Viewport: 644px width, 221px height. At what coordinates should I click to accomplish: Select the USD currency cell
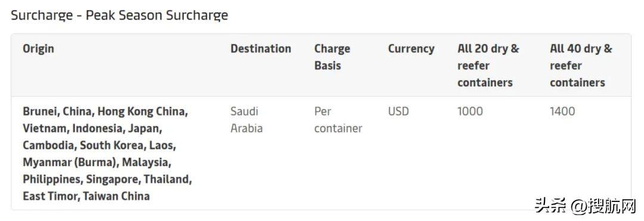click(398, 111)
